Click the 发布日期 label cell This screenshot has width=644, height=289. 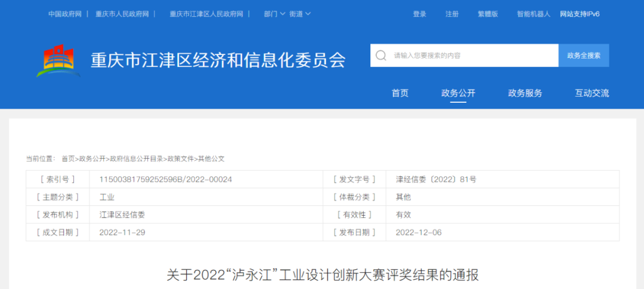click(x=355, y=232)
